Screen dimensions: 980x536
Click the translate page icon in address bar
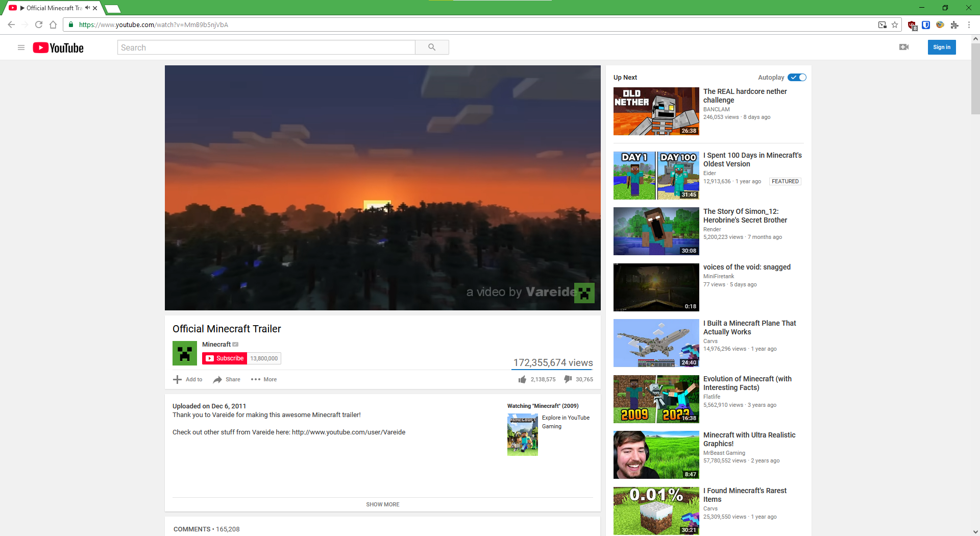(882, 25)
